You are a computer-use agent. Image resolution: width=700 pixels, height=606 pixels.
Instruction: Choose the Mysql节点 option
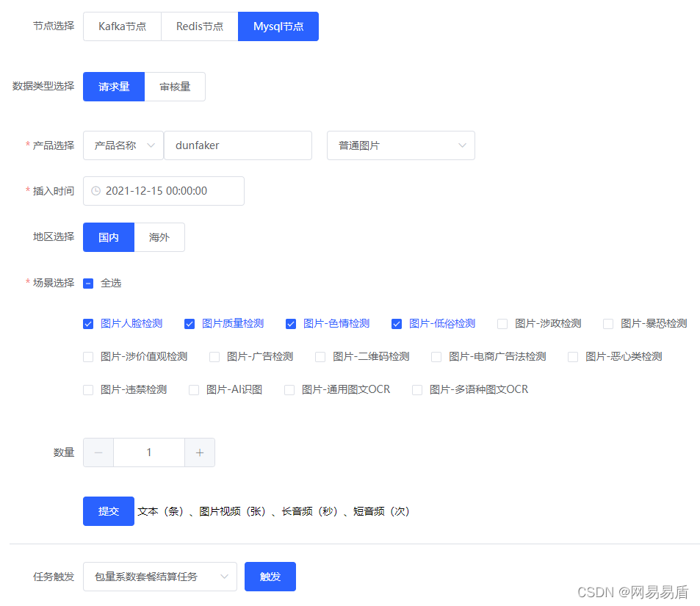click(278, 26)
